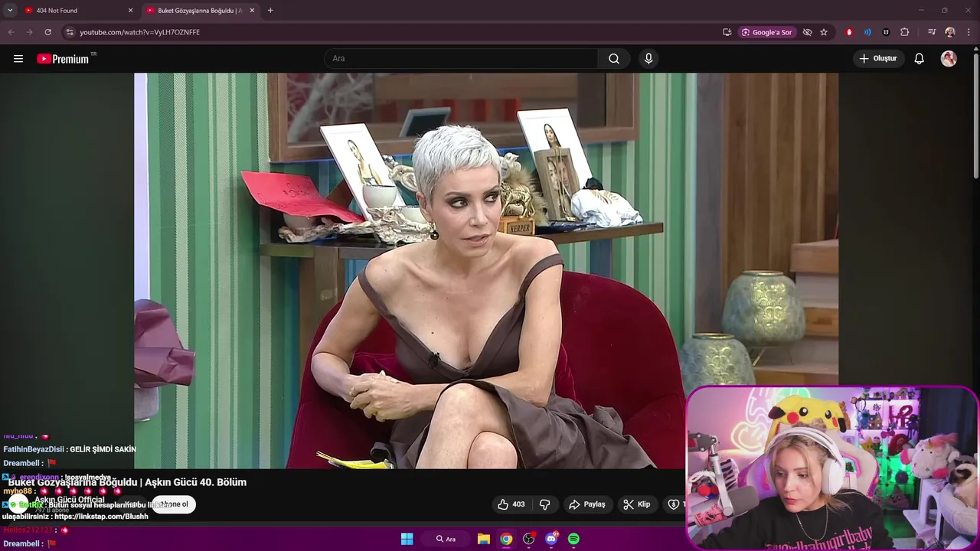
Task: Open Chrome three-dot menu
Action: tap(969, 32)
